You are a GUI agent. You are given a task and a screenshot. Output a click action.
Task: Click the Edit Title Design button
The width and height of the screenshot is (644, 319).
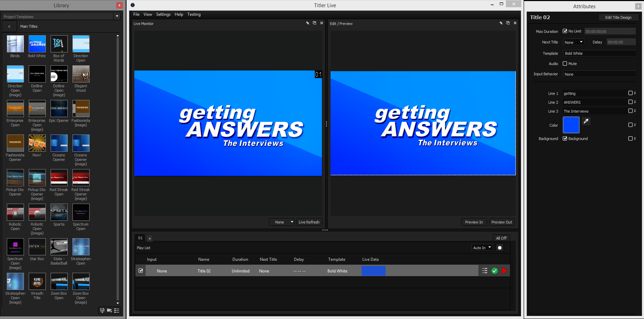(x=618, y=17)
